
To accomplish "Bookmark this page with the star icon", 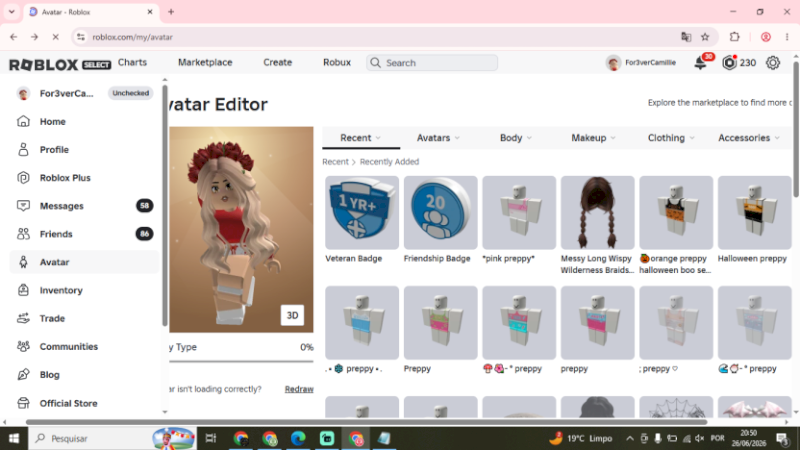I will (x=705, y=37).
